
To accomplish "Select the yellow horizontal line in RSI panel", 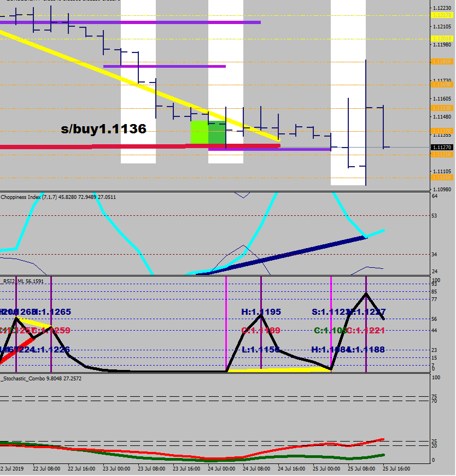I will point(279,370).
